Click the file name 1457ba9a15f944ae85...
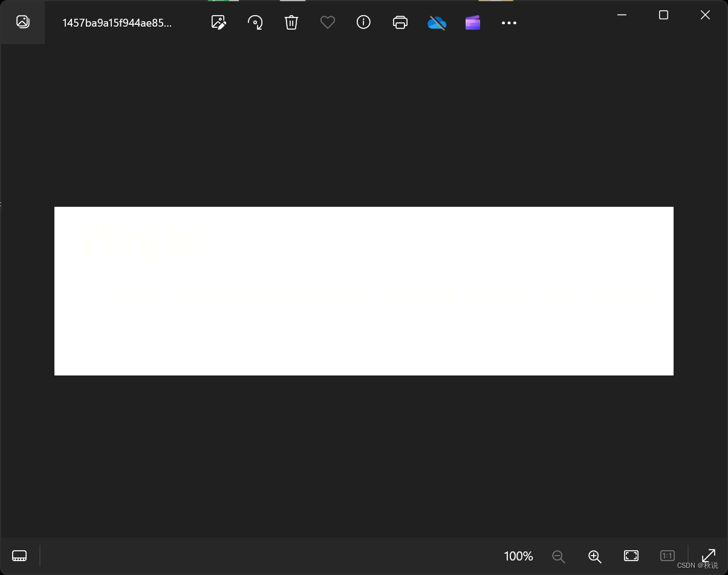This screenshot has height=575, width=728. [117, 23]
